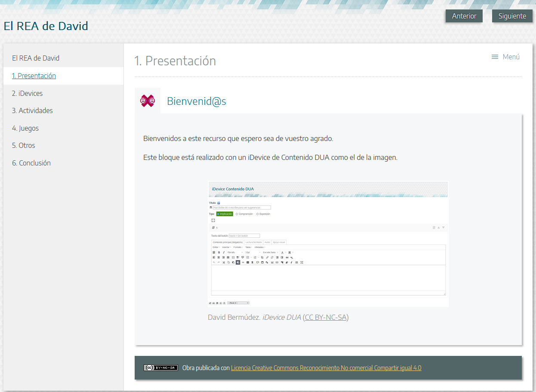Click the page heading '1. Presentación'
The height and width of the screenshot is (392, 536).
[x=175, y=61]
